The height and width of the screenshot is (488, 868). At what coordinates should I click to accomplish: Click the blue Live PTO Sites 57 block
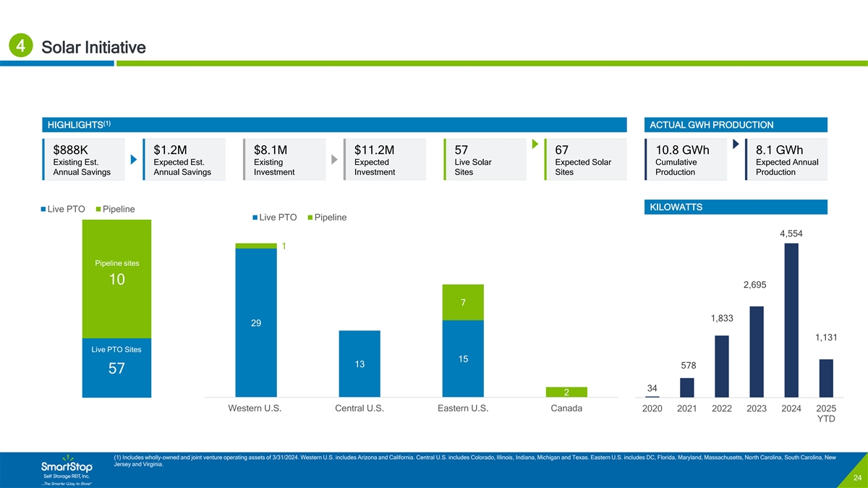116,367
